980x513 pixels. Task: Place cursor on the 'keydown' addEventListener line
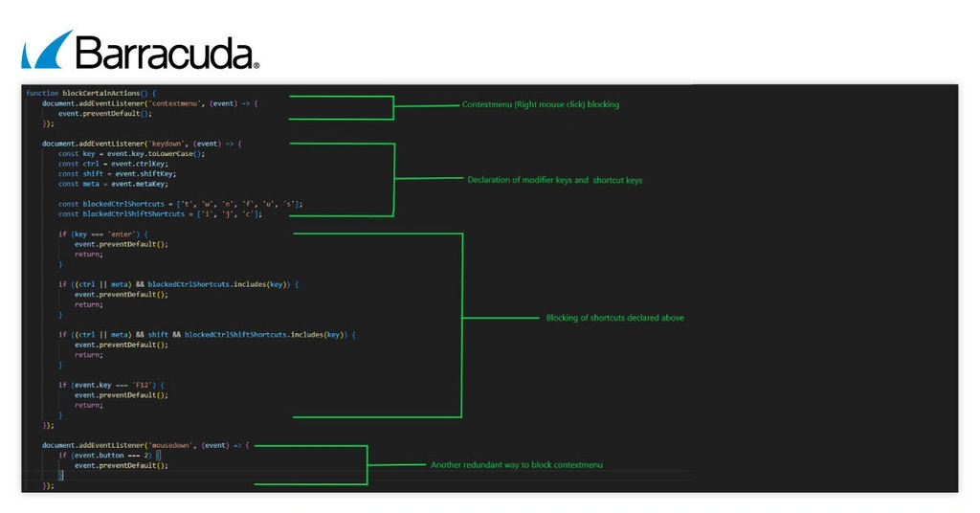(142, 144)
